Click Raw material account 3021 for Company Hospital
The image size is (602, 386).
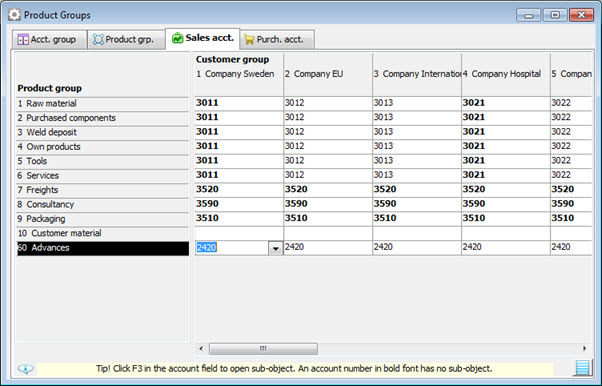coord(506,103)
